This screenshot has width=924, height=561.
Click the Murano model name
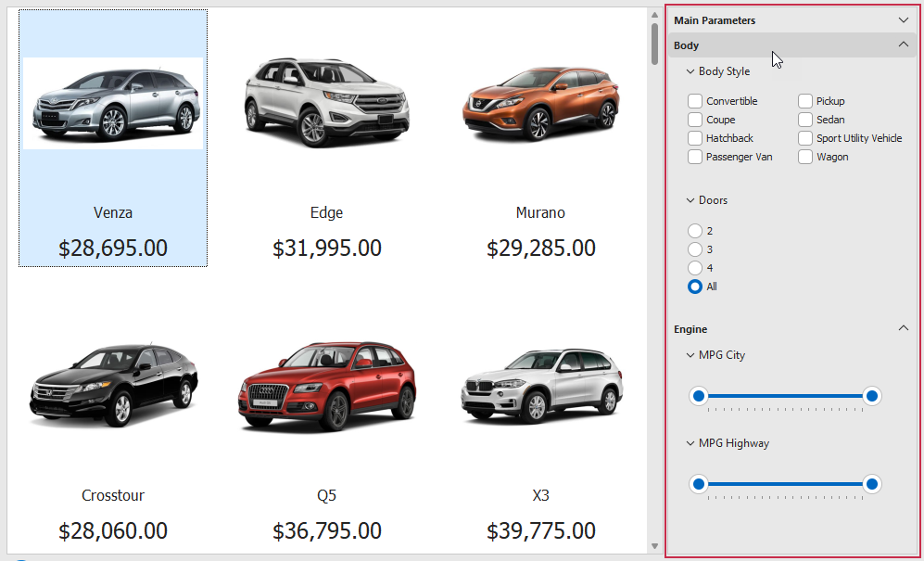(540, 213)
